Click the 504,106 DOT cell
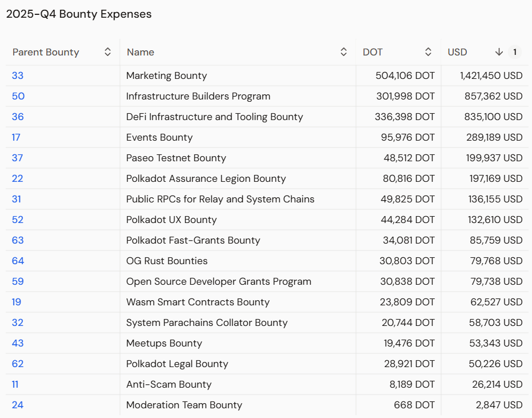The height and width of the screenshot is (418, 532). (x=405, y=75)
